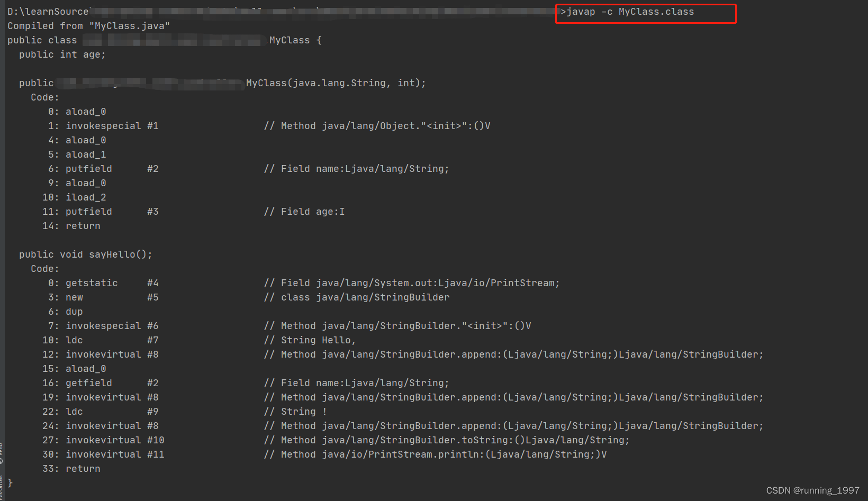Select the 'public int age;' line
868x501 pixels.
(62, 54)
